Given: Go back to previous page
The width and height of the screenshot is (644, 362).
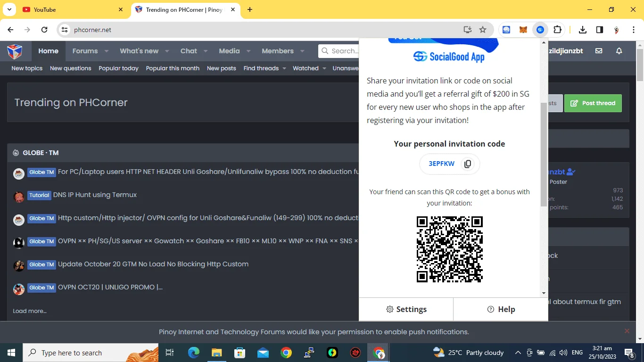Looking at the screenshot, I should [x=11, y=30].
